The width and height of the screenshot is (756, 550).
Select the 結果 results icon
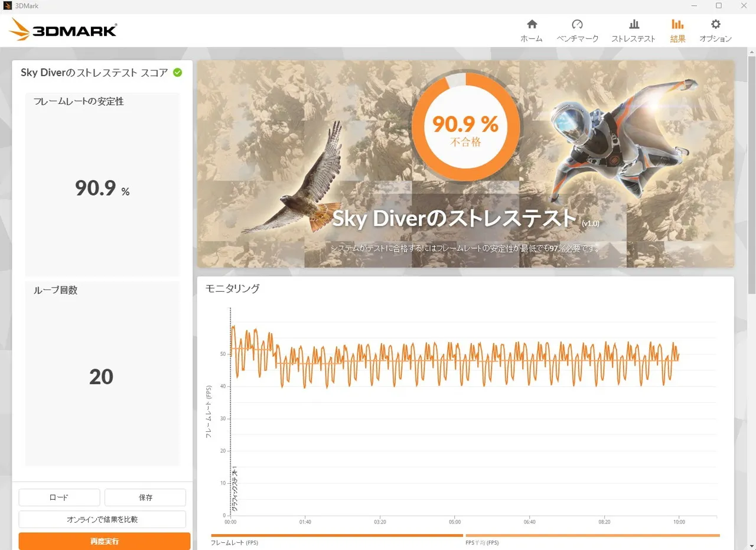(x=677, y=25)
